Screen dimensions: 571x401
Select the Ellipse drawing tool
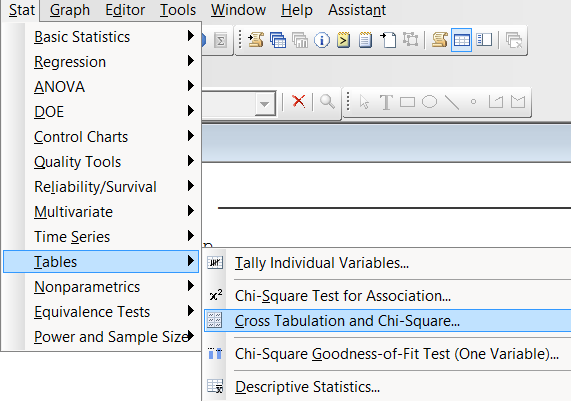(x=429, y=102)
